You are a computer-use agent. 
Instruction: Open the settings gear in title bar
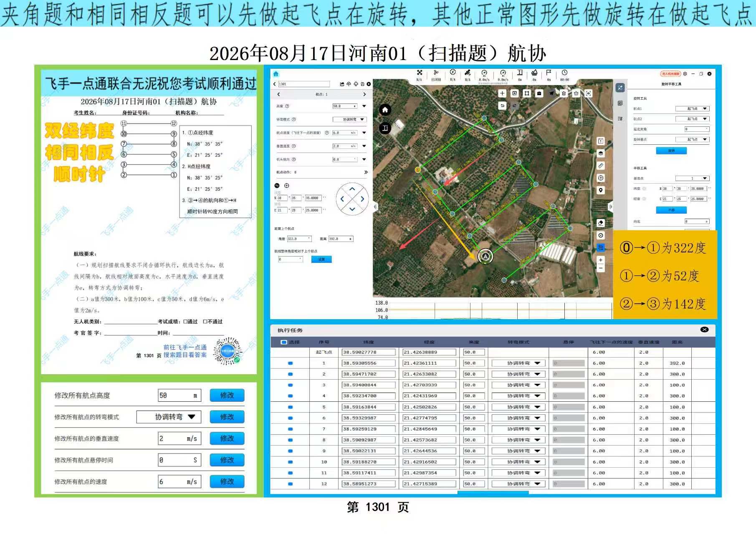[685, 74]
